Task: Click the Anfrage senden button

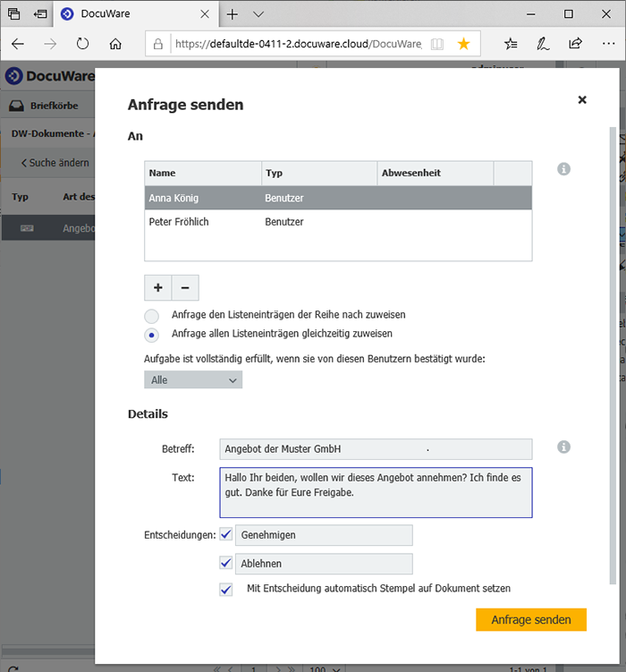Action: tap(531, 620)
